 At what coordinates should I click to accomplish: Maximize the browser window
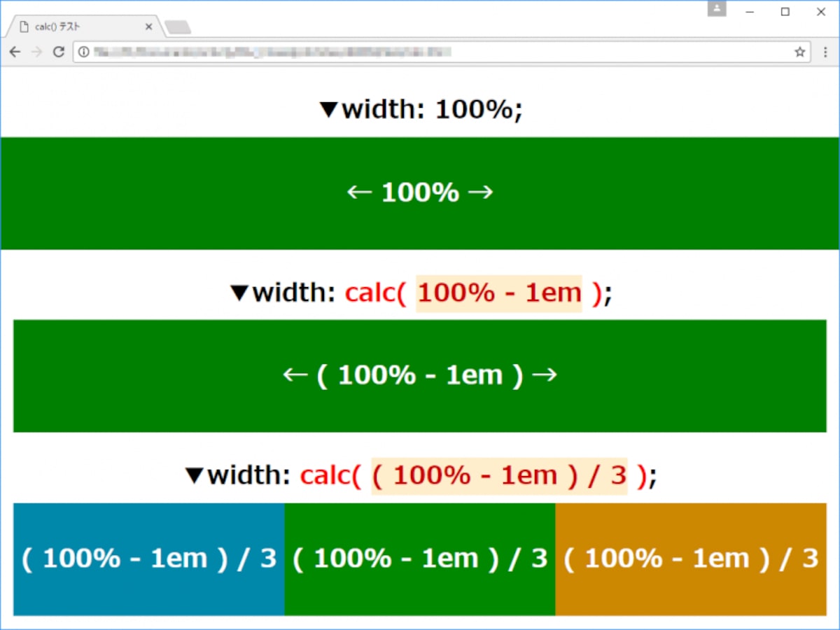785,11
